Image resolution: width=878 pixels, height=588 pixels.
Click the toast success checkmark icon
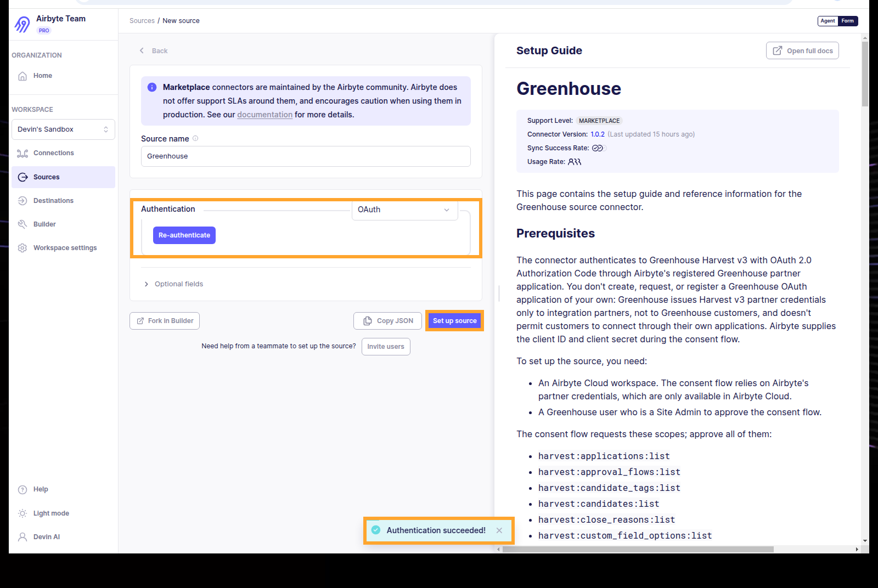(376, 530)
